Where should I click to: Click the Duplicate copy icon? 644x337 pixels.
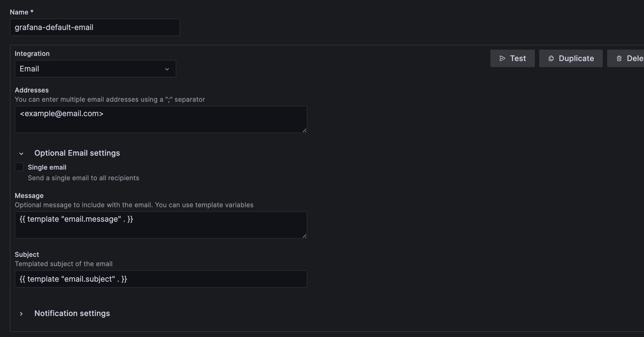(551, 58)
